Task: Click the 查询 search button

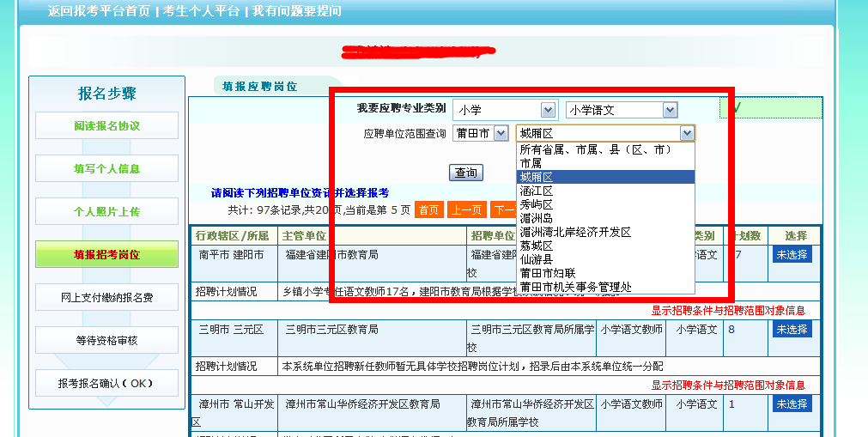Action: point(465,173)
